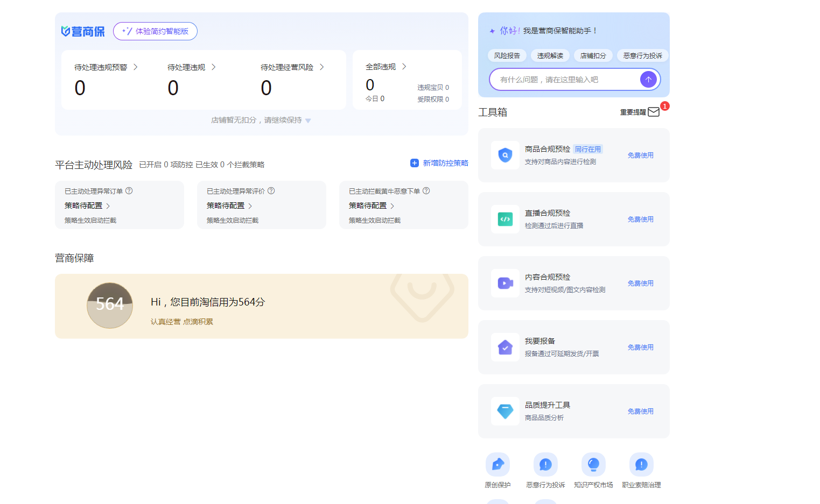Click 已开启 0 项防控 status text
Screen dimensions: 820x504
tap(166, 165)
